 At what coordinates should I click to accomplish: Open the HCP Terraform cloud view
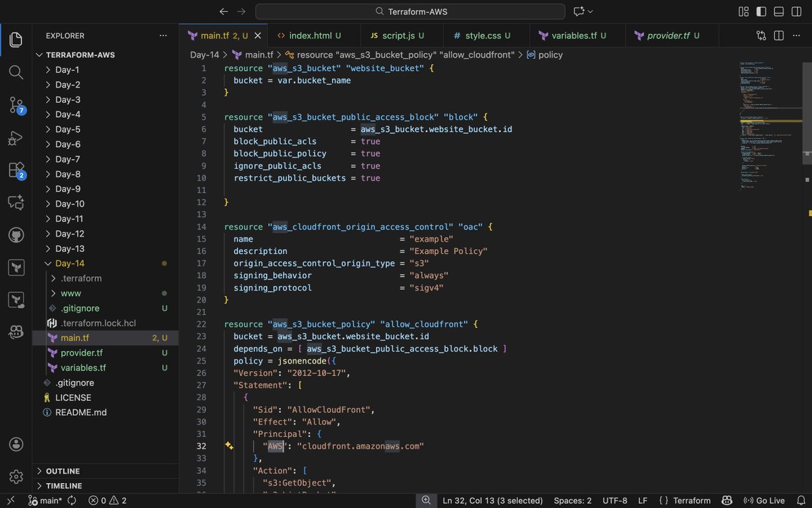(16, 300)
